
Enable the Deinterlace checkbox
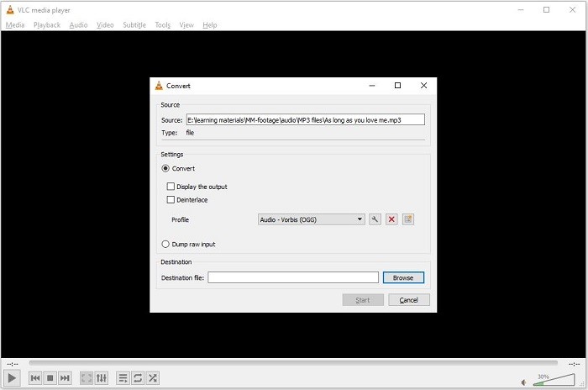171,200
